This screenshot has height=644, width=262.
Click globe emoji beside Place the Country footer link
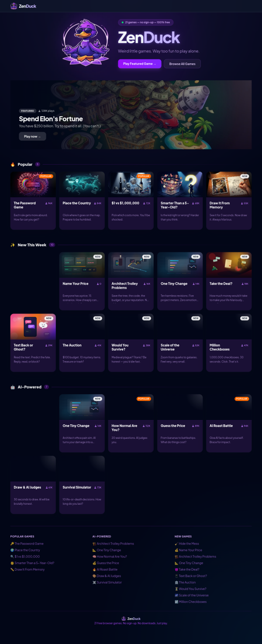click(12, 550)
